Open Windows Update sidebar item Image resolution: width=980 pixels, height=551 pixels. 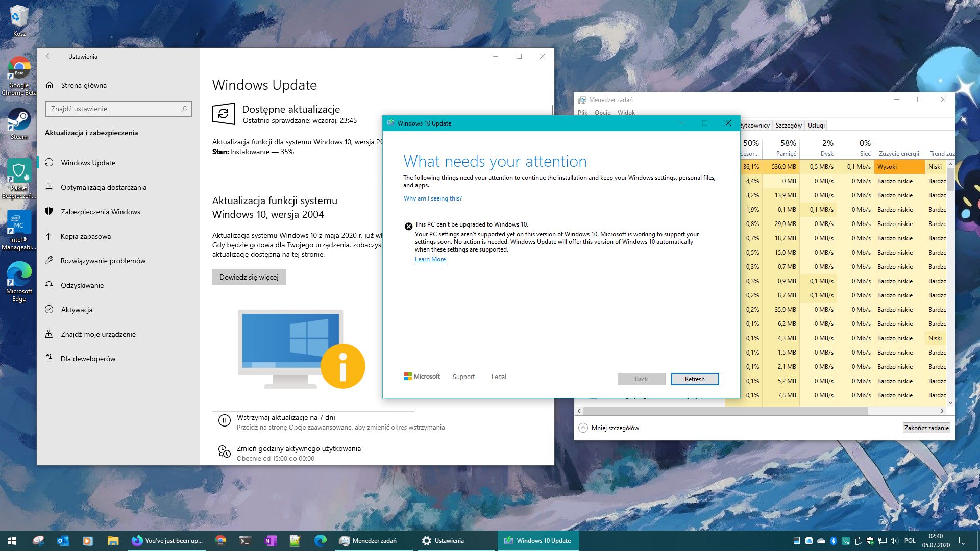pos(88,163)
